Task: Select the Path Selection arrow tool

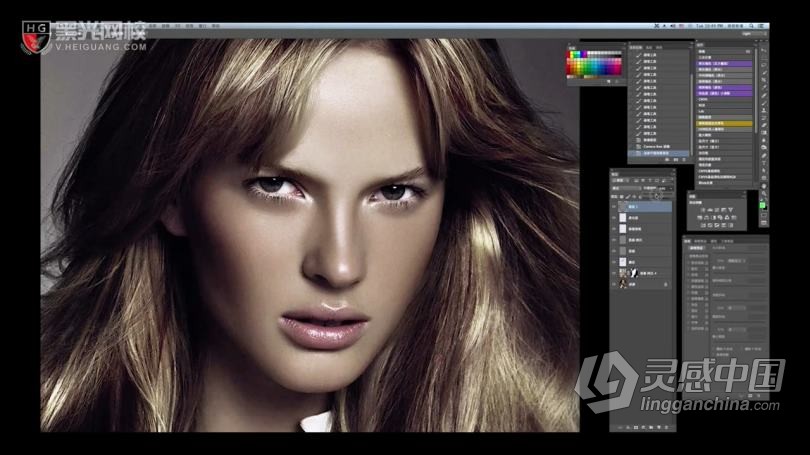Action: click(764, 170)
